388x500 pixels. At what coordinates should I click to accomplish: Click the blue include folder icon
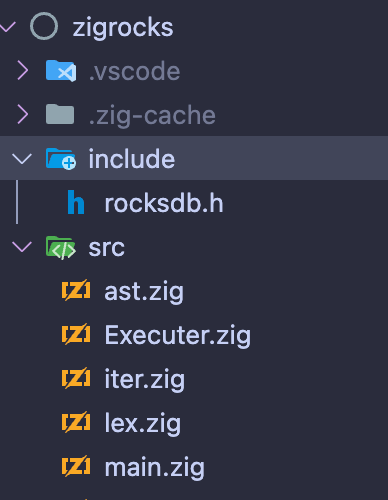[x=61, y=159]
